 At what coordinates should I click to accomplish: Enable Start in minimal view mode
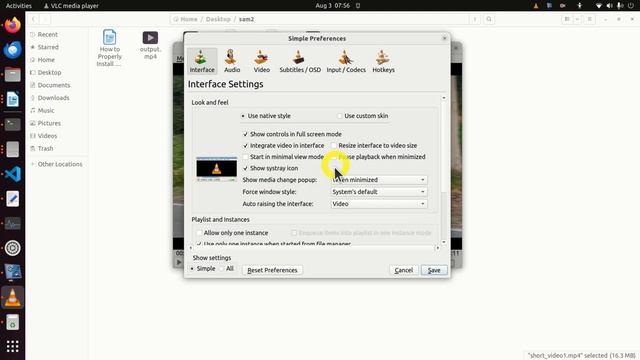pos(283,157)
